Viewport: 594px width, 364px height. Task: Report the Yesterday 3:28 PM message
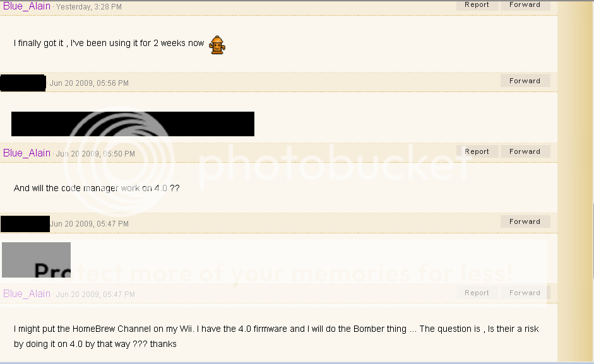(477, 5)
